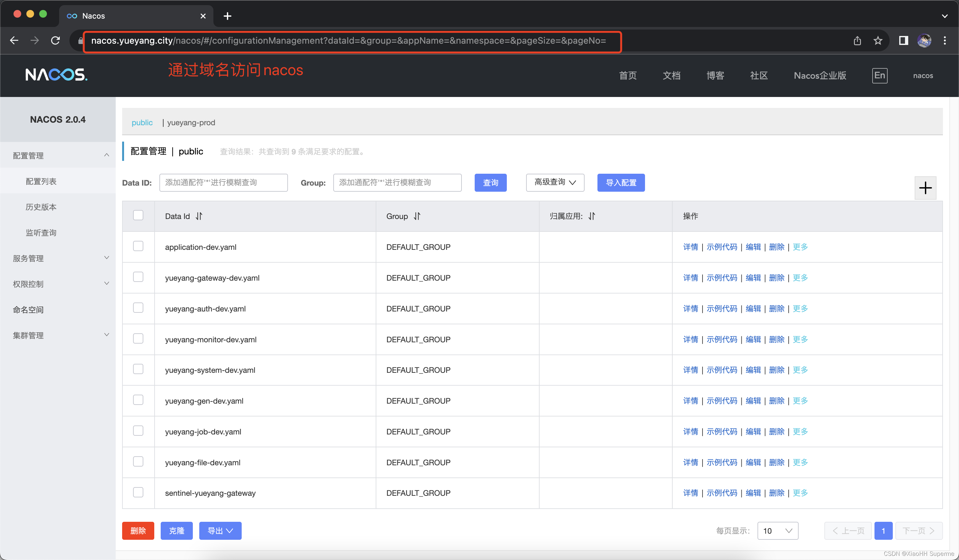Open the share icon in address bar
The image size is (959, 560).
[857, 40]
